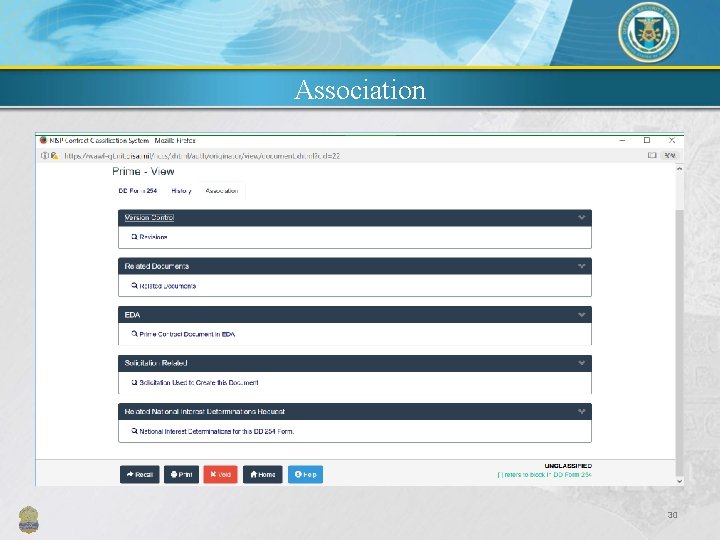Screen dimensions: 720x540
Task: Click the scroll up arrow of the page
Action: (x=680, y=169)
